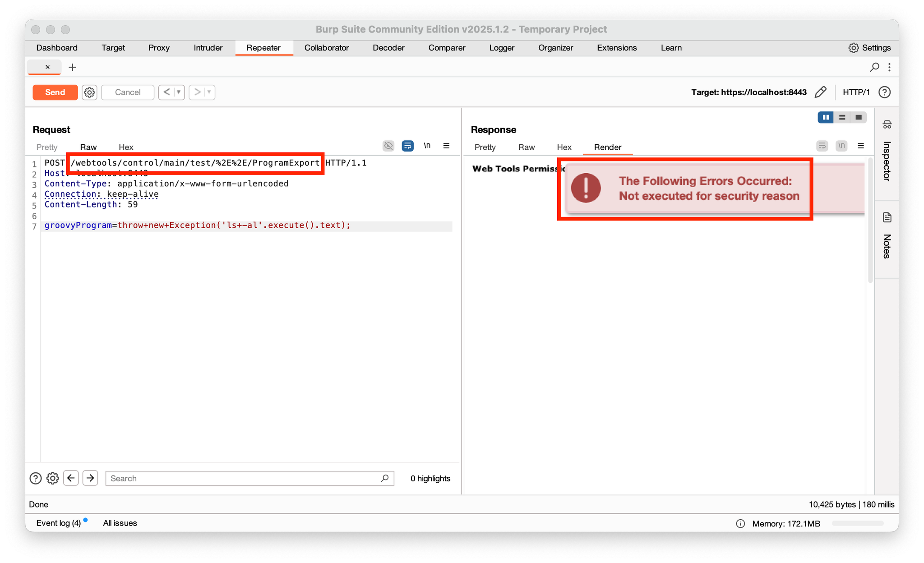
Task: Open request pane hamburger menu
Action: point(446,146)
